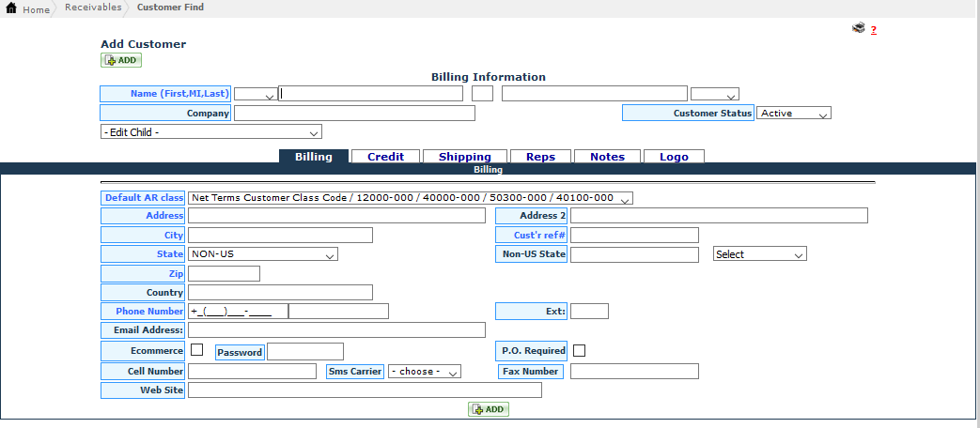The image size is (980, 428).
Task: Open the Customer Status dropdown
Action: tap(793, 114)
